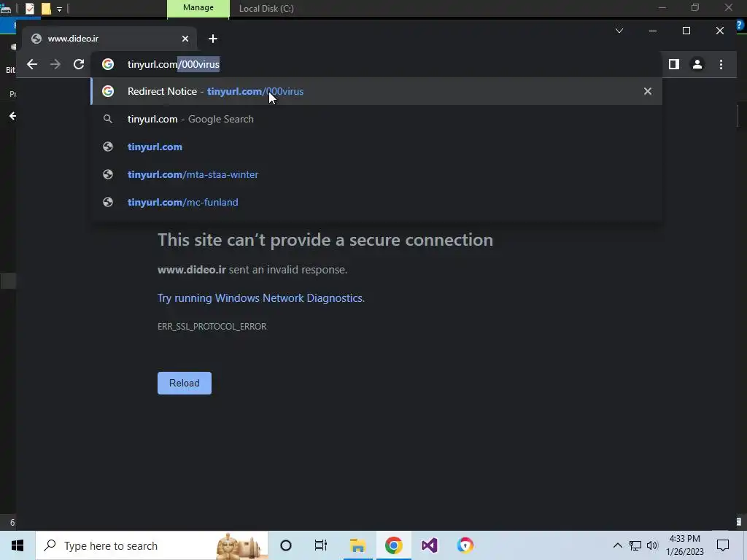Go back using Chrome's back arrow
The height and width of the screenshot is (560, 747).
[x=32, y=64]
